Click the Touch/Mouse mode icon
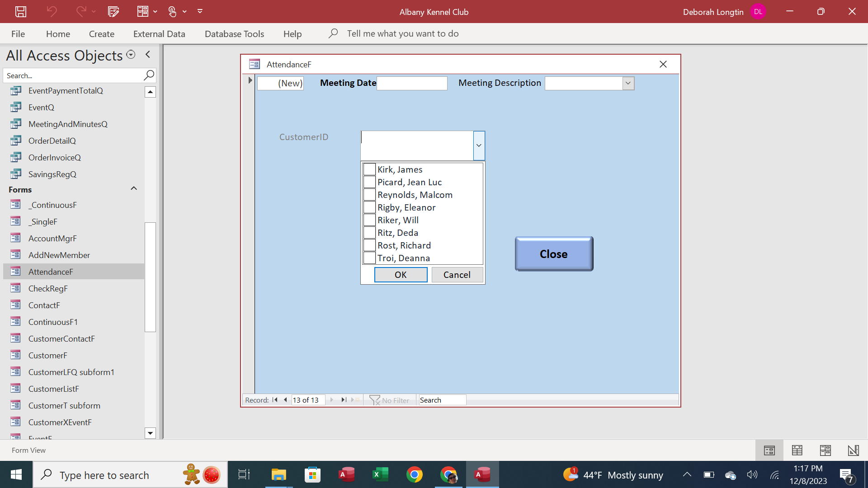Viewport: 868px width, 488px height. pyautogui.click(x=172, y=12)
